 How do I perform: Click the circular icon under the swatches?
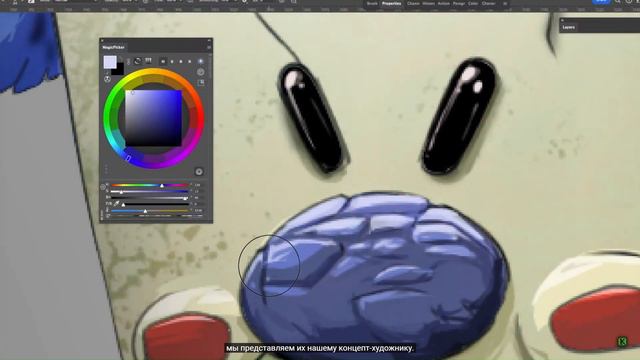(x=107, y=79)
